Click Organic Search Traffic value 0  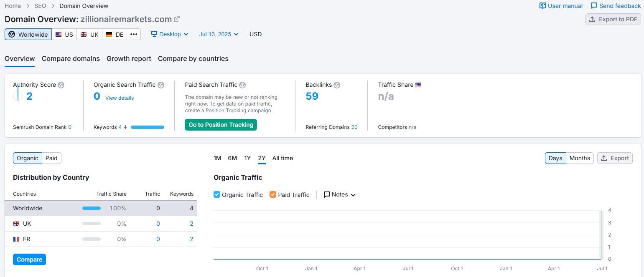(97, 96)
